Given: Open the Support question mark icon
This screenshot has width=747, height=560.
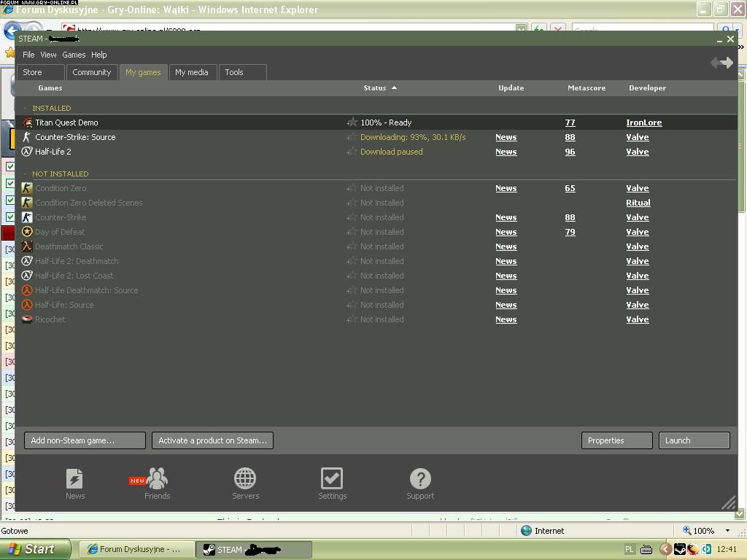Looking at the screenshot, I should coord(420,478).
